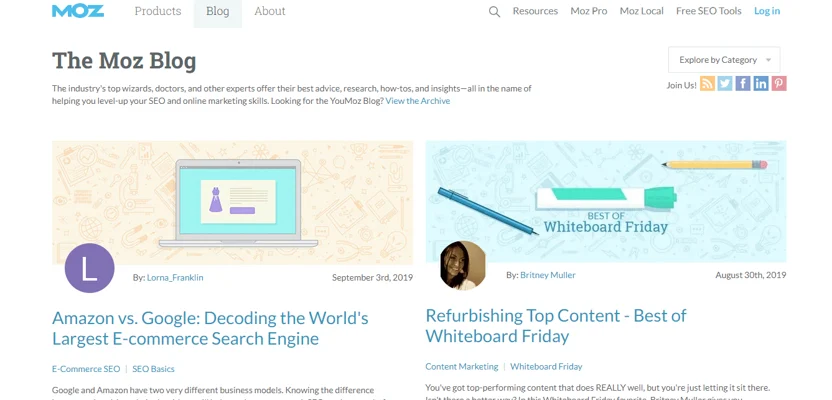Click Britney Muller's profile photo
Screen dimensions: 832x400
[463, 265]
